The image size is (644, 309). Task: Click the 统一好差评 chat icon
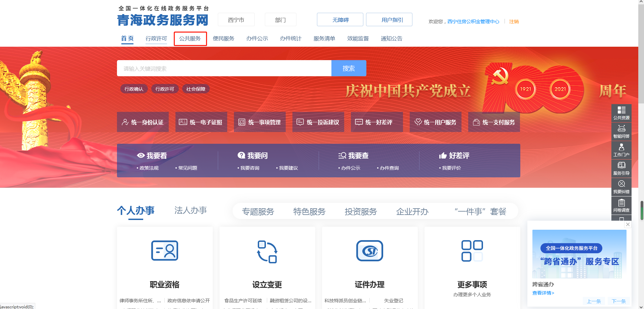pyautogui.click(x=359, y=122)
